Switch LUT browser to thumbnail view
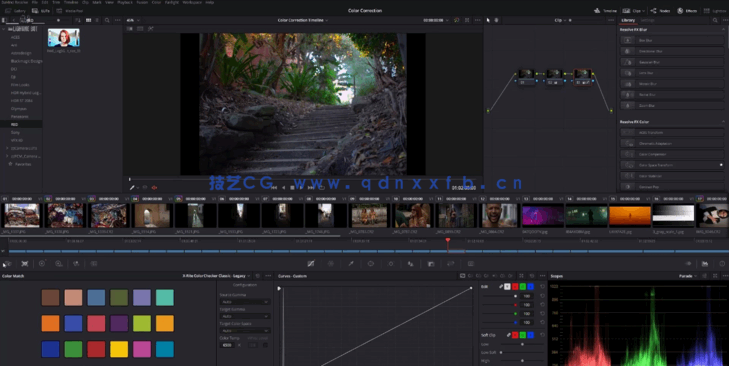The image size is (729, 366). tap(88, 20)
